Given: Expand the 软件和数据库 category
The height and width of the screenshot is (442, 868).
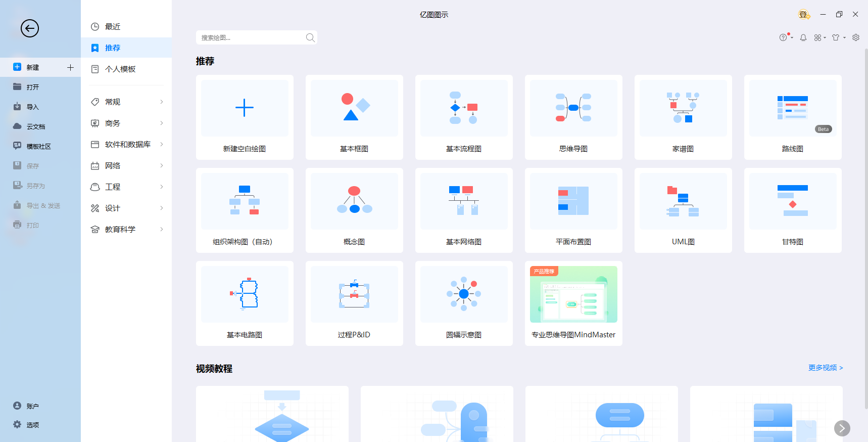Looking at the screenshot, I should 126,144.
